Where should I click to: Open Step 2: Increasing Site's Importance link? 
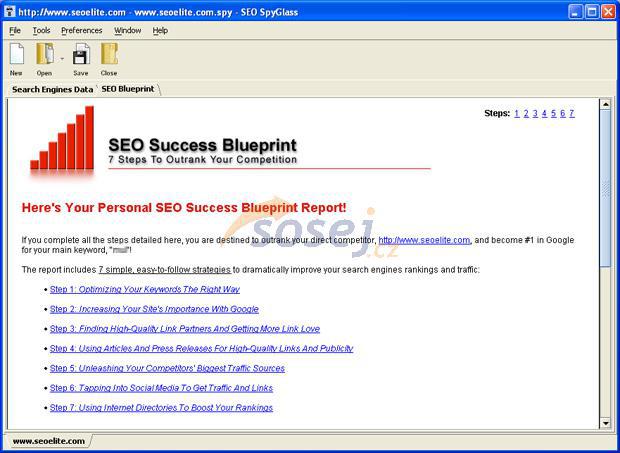pos(154,309)
